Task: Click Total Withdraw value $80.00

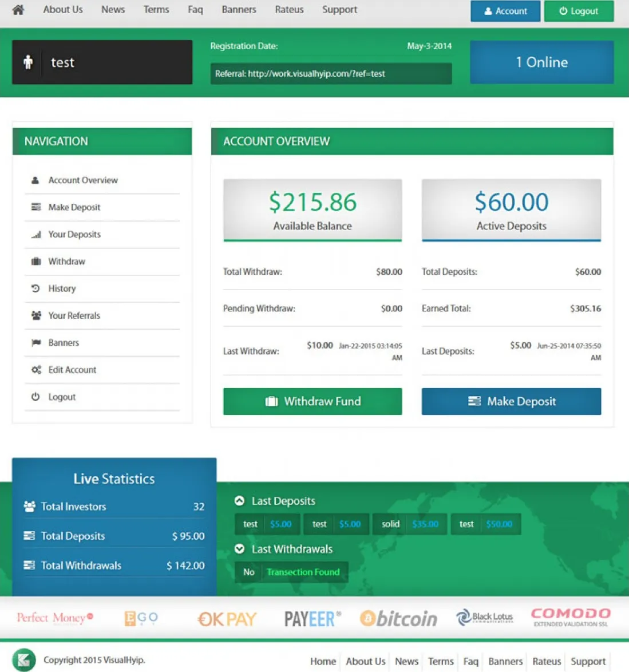Action: click(389, 272)
